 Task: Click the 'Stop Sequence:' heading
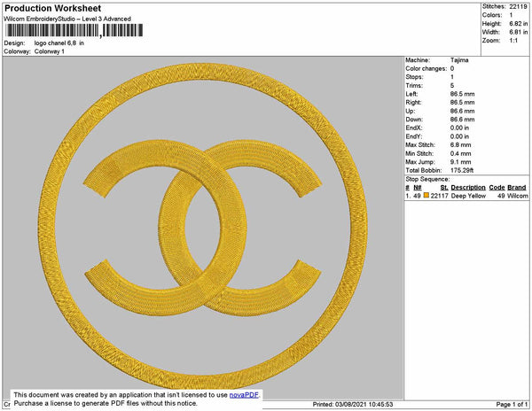click(x=427, y=179)
